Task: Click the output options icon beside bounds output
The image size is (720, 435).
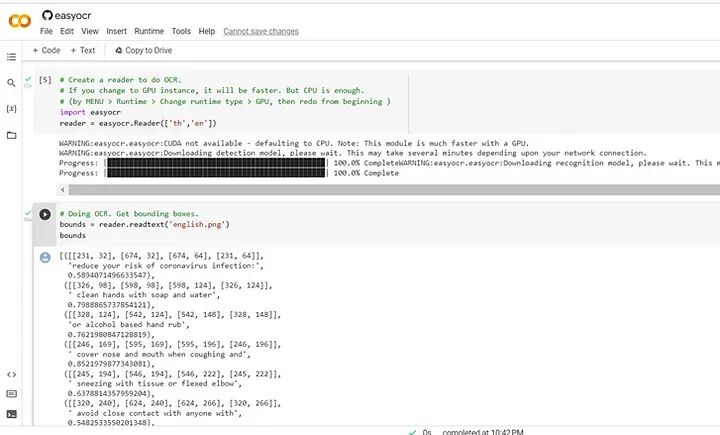Action: (45, 258)
